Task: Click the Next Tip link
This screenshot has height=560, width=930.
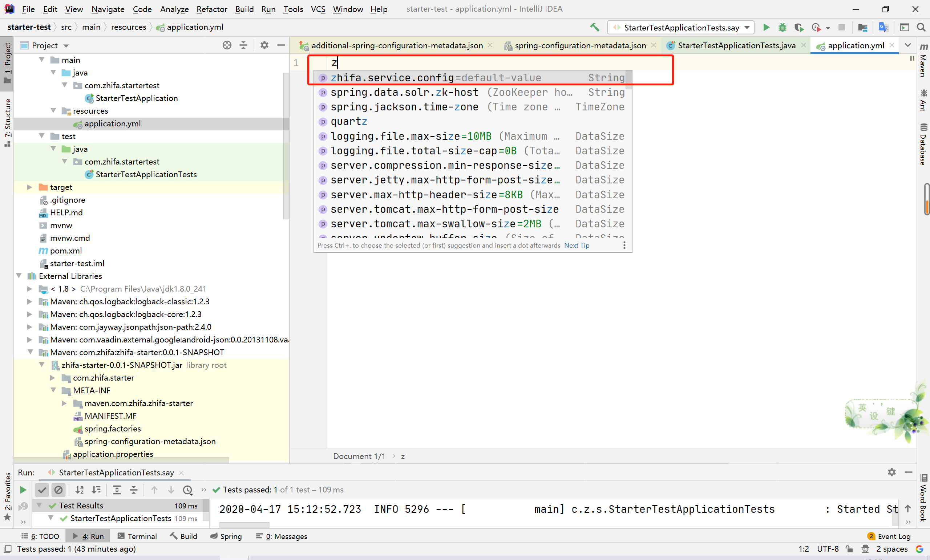Action: (576, 245)
